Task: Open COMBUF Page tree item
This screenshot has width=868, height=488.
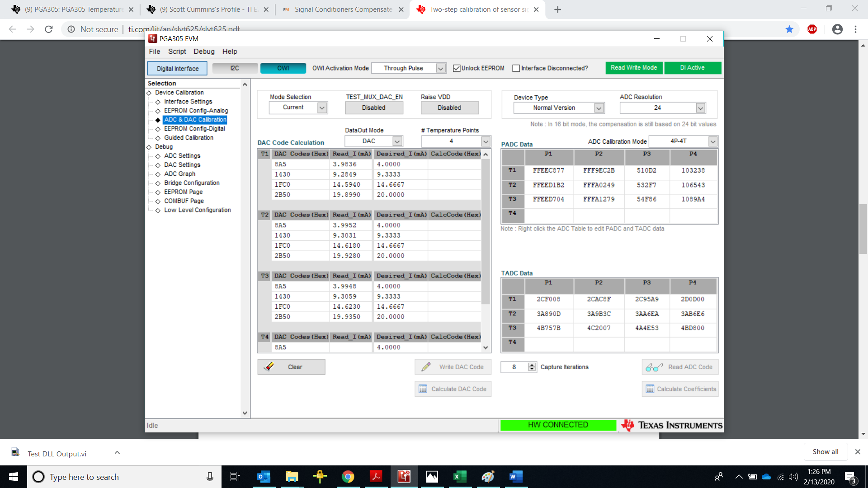Action: click(x=184, y=201)
